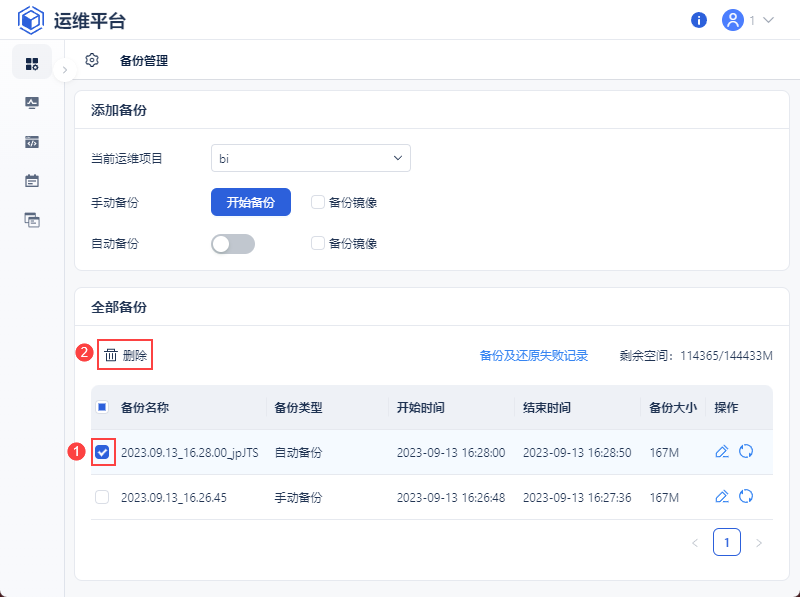800x597 pixels.
Task: Click start time 2023-09-13 16:26:48
Action: pos(451,498)
